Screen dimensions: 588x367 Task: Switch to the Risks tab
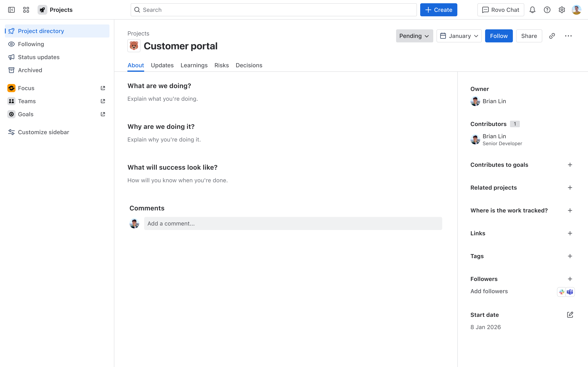pyautogui.click(x=221, y=65)
